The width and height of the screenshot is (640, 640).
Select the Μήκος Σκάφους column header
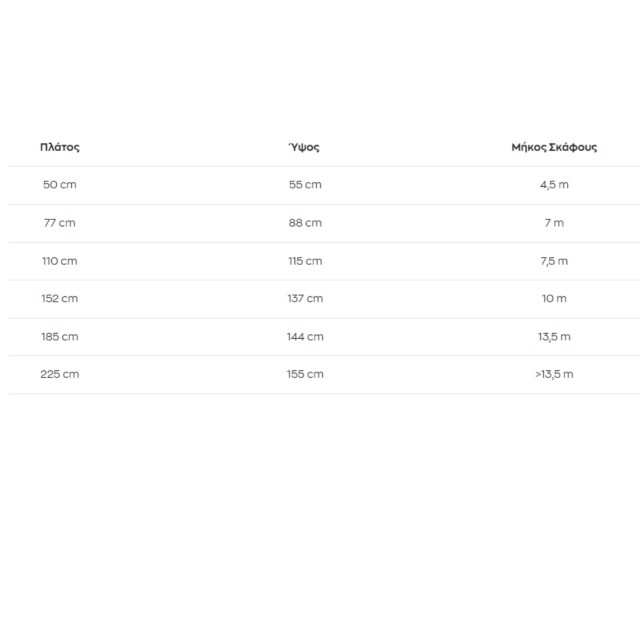tap(554, 147)
